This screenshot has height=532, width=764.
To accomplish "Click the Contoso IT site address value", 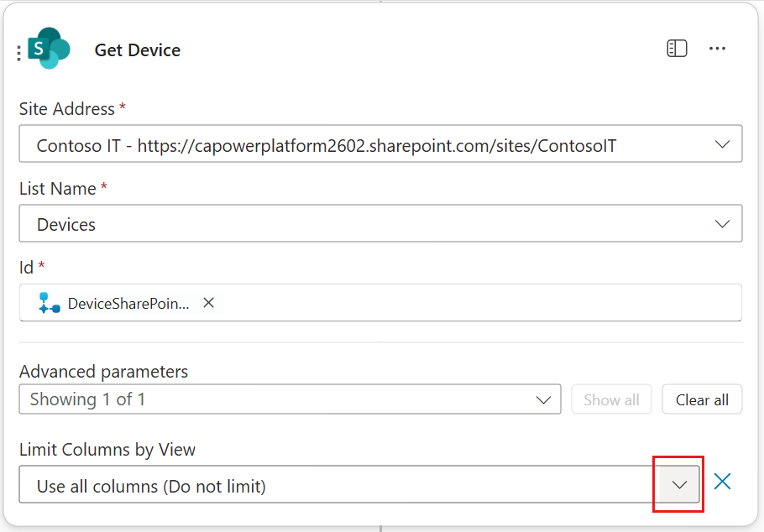I will pos(327,146).
